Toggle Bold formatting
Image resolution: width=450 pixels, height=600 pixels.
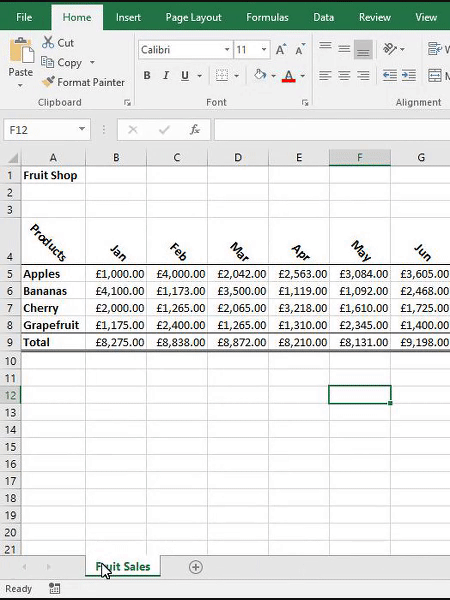click(147, 75)
